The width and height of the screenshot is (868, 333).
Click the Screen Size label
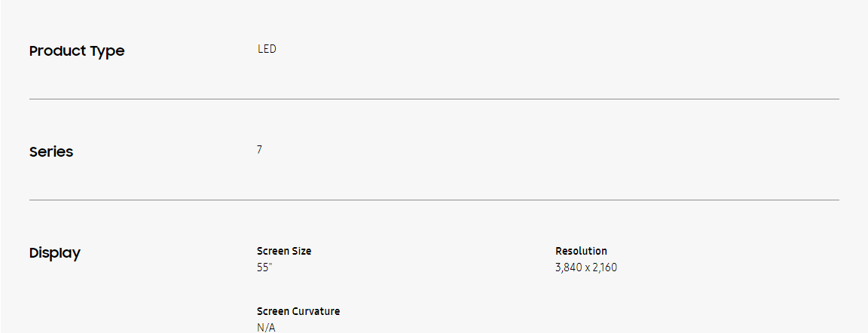tap(284, 251)
